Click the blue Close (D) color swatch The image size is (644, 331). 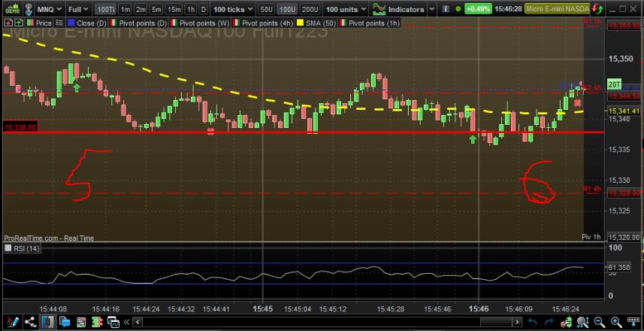point(71,23)
